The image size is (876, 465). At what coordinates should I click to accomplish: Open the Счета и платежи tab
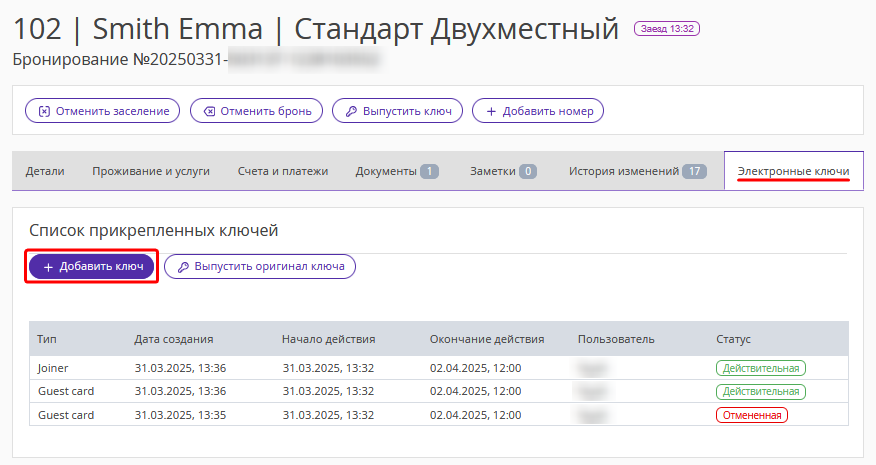[x=283, y=171]
